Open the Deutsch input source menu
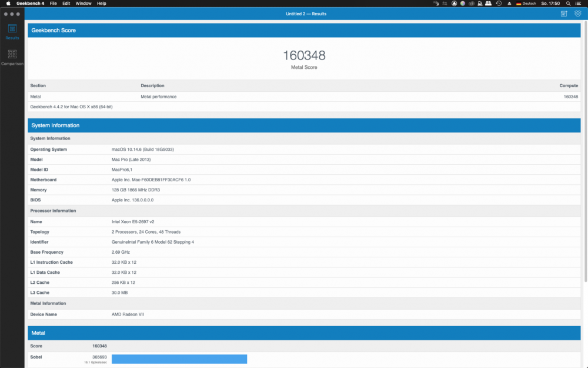The height and width of the screenshot is (368, 588). (x=526, y=4)
